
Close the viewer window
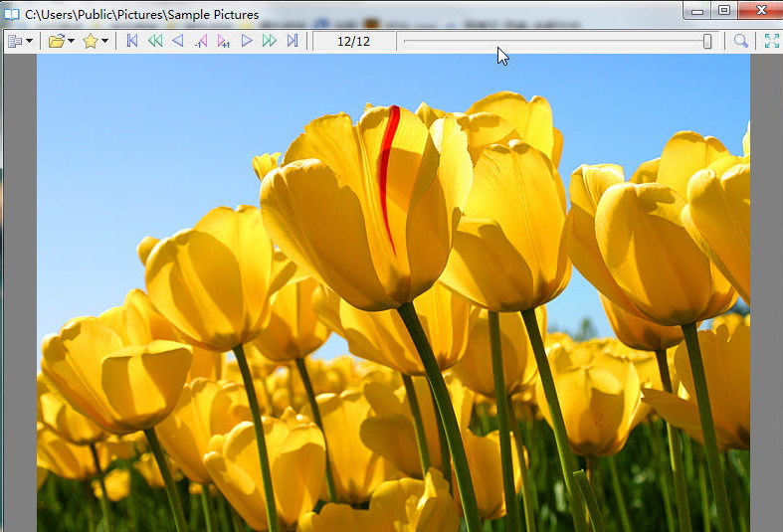pos(760,11)
